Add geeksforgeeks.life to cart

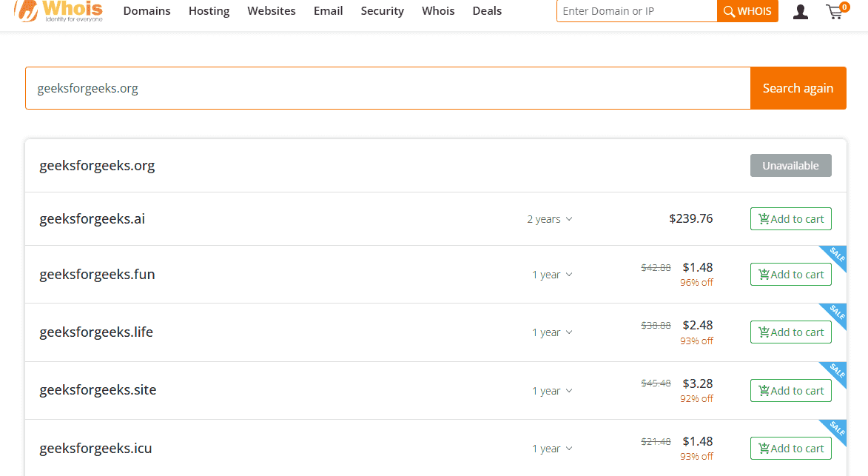pyautogui.click(x=790, y=332)
